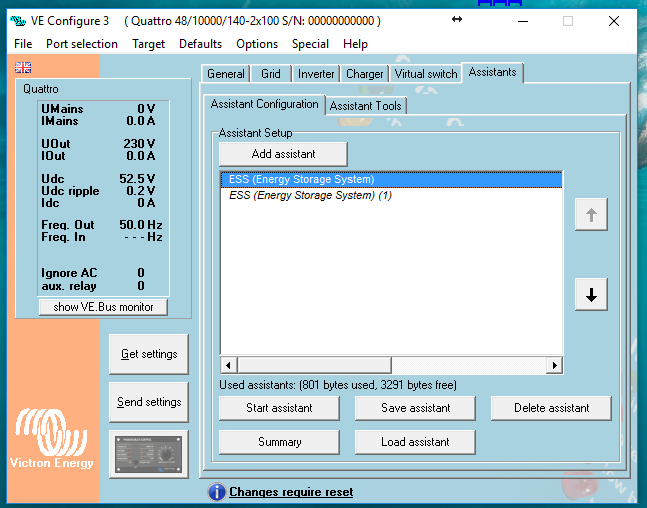
Task: Move selected assistant down with arrow button
Action: pyautogui.click(x=591, y=294)
